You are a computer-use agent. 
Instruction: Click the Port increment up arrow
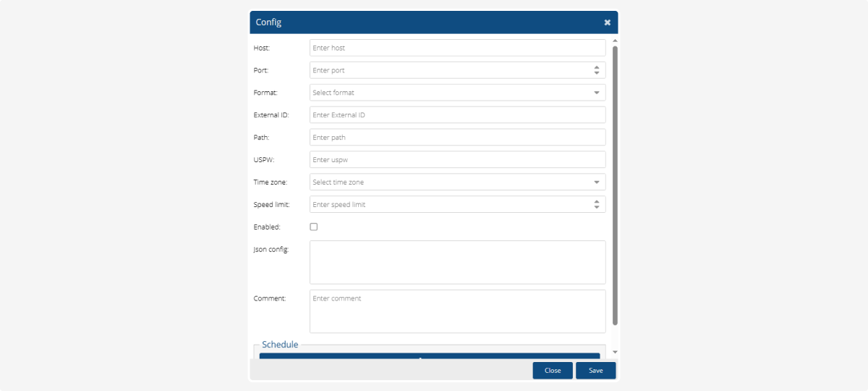pyautogui.click(x=597, y=67)
